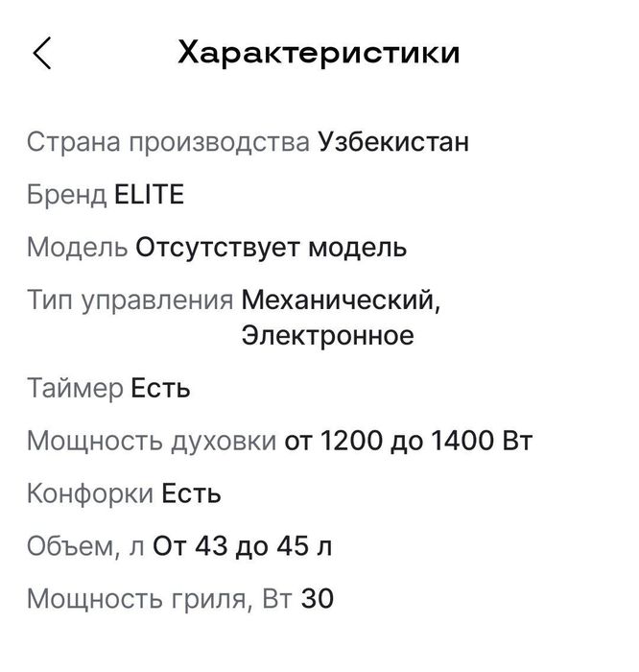Select the Объем, л label
639x672 pixels.
85,547
